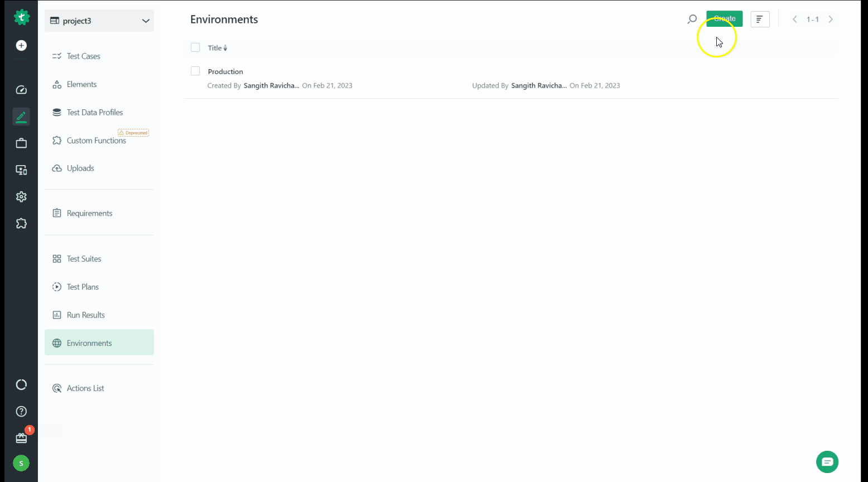
Task: Go to next page arrow
Action: click(831, 19)
